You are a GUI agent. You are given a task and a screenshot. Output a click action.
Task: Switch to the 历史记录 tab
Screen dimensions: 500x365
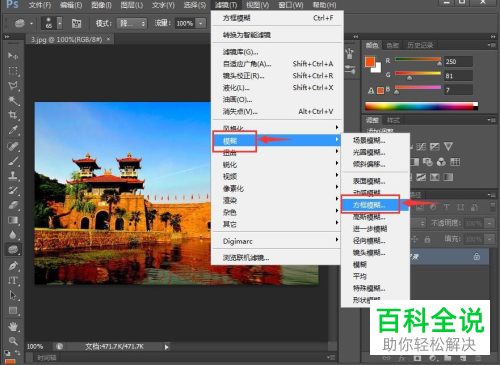tap(420, 45)
